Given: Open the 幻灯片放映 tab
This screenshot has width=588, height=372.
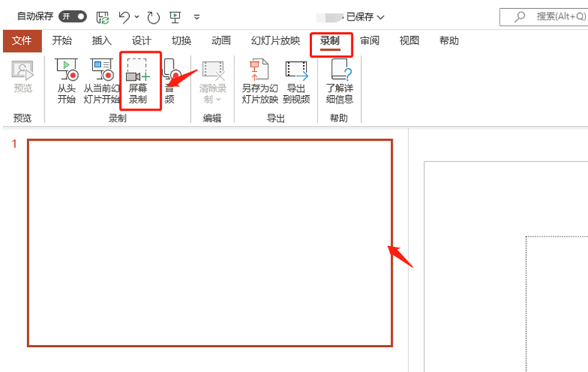Looking at the screenshot, I should click(x=275, y=41).
